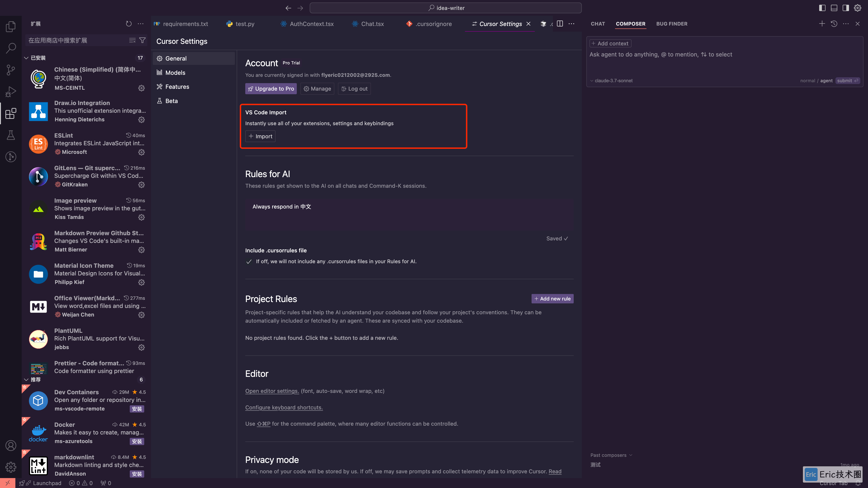
Task: Expand the Past composers list
Action: coord(611,455)
